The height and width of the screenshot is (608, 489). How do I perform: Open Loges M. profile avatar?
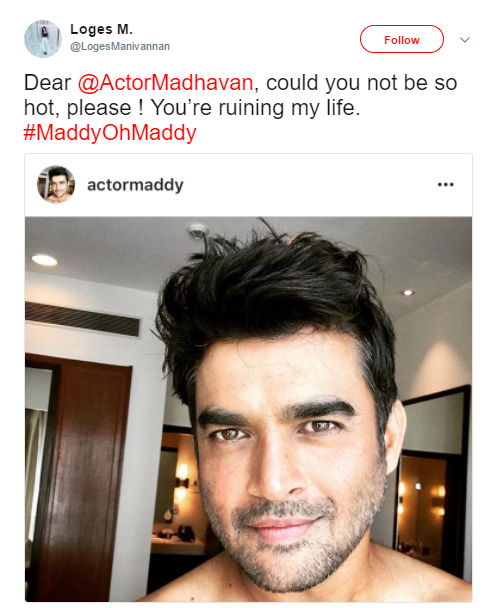[x=43, y=39]
